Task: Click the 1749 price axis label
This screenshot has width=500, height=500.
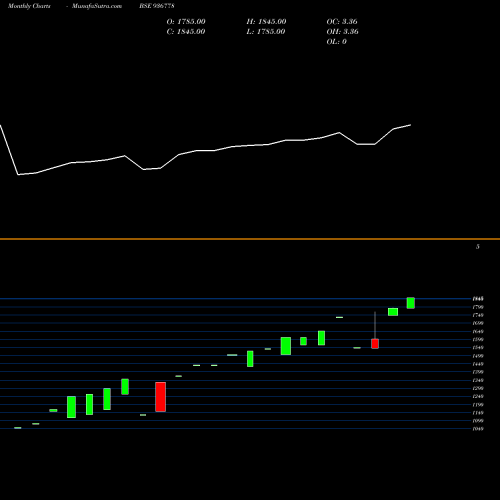Action: pyautogui.click(x=478, y=315)
